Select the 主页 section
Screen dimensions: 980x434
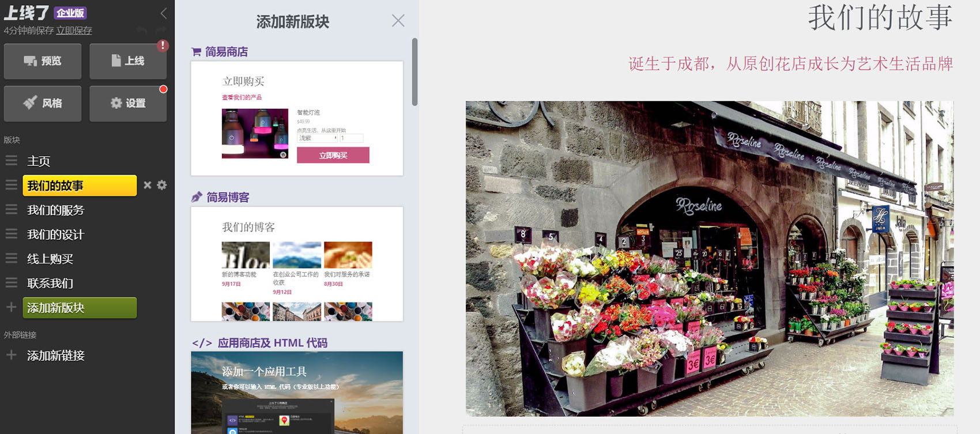pos(39,161)
